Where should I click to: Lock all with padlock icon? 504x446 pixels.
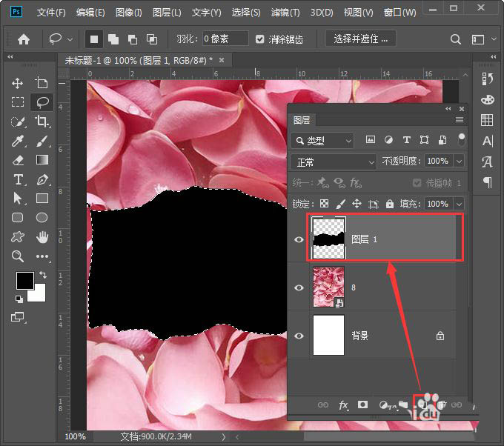click(x=390, y=204)
